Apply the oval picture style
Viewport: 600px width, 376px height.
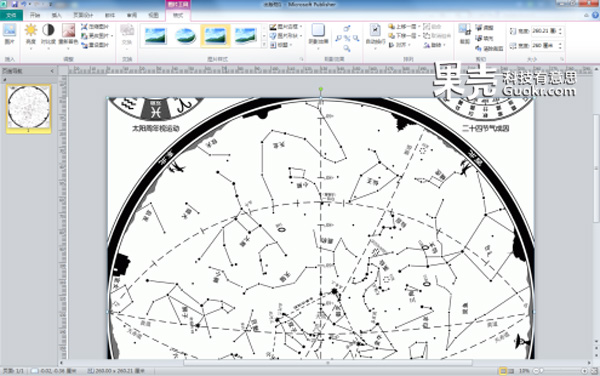pos(185,36)
